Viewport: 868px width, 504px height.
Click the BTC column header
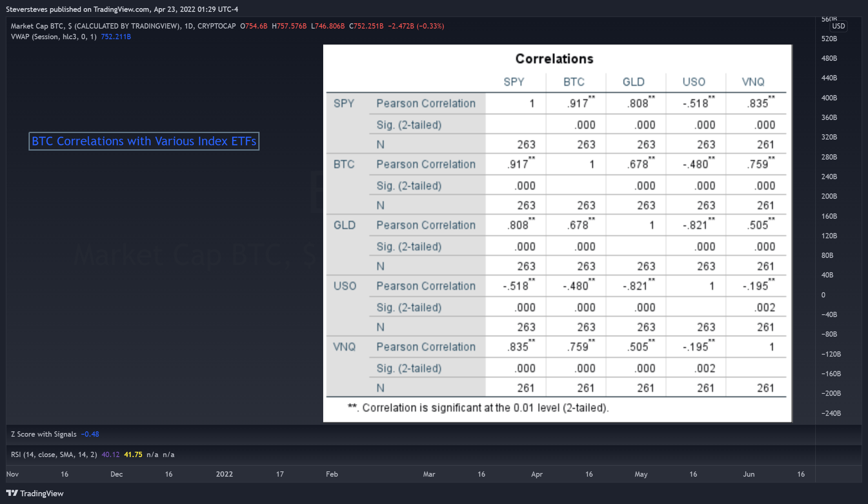(574, 82)
